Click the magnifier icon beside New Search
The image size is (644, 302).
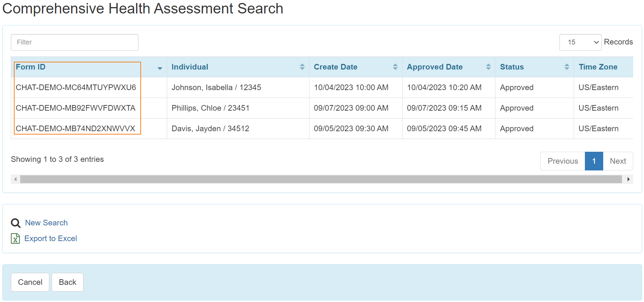[16, 223]
